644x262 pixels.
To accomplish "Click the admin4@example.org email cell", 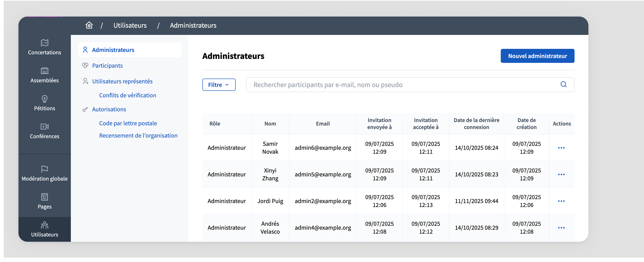I will (x=323, y=228).
